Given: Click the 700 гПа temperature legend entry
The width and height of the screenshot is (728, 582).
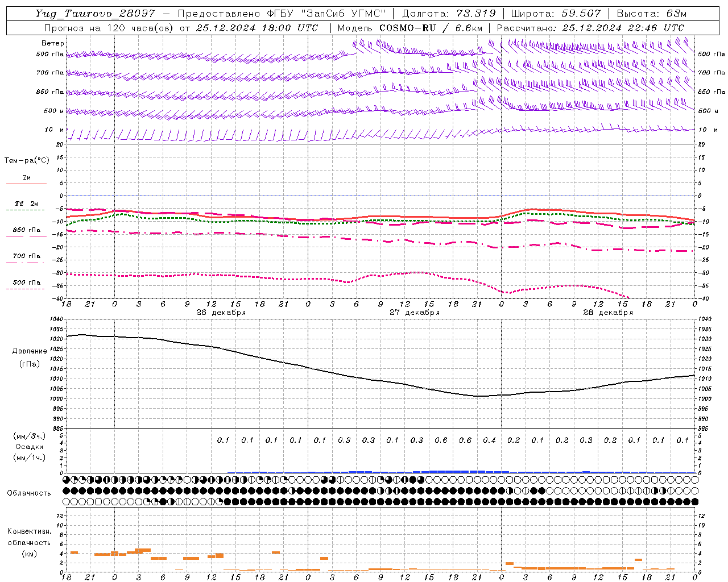Looking at the screenshot, I should click(27, 256).
